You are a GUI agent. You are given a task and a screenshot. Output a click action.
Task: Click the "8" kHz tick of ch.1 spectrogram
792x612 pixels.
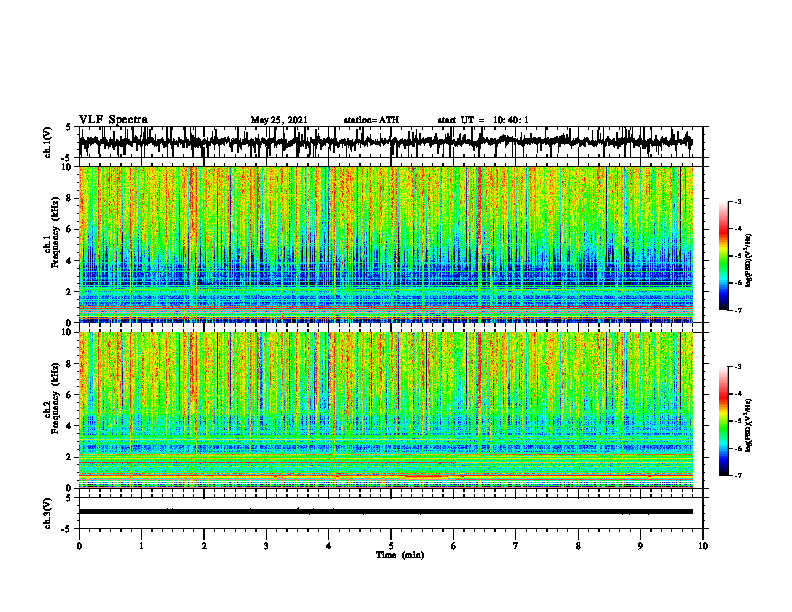tap(70, 198)
